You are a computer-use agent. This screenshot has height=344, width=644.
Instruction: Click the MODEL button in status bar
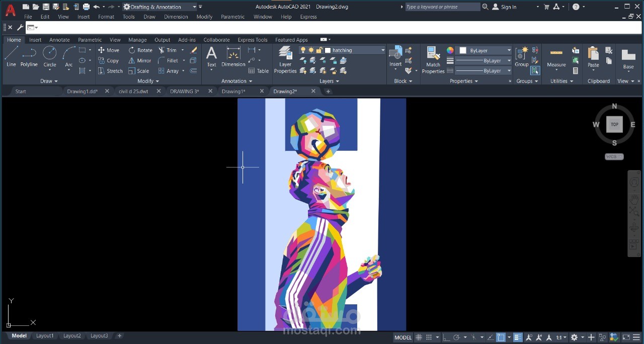point(403,337)
